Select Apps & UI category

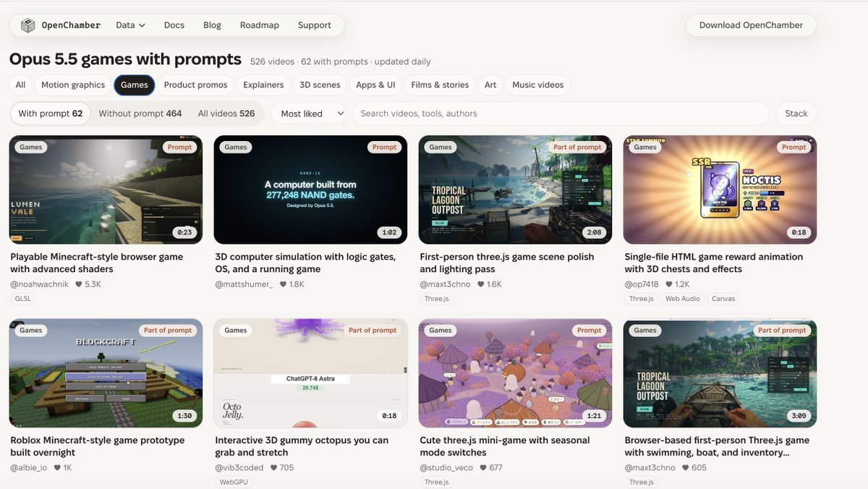375,85
